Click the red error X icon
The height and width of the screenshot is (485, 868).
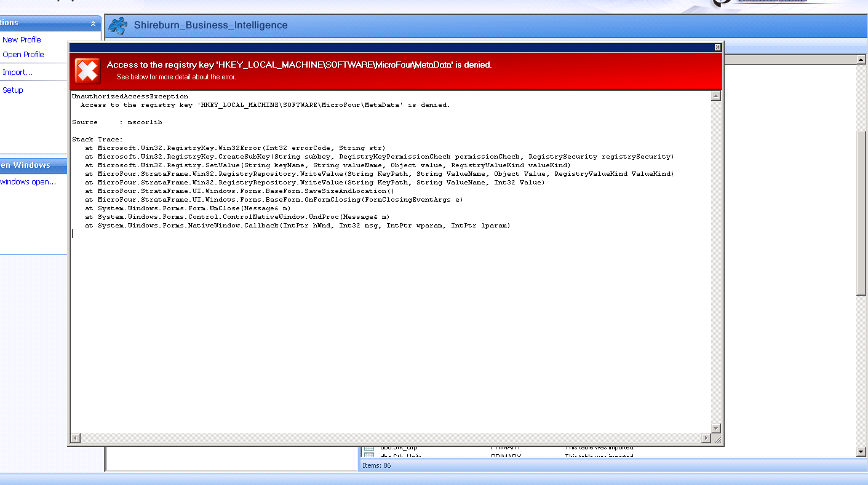(x=87, y=71)
